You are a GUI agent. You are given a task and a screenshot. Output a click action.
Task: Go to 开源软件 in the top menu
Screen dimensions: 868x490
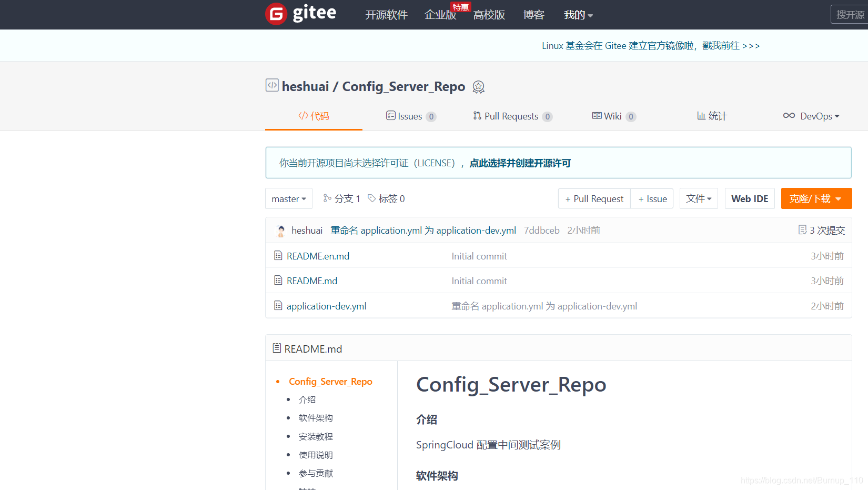pos(387,15)
